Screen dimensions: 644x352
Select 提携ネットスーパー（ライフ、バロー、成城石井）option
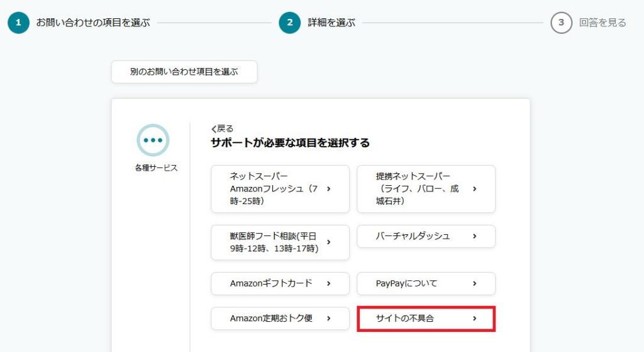tap(426, 189)
